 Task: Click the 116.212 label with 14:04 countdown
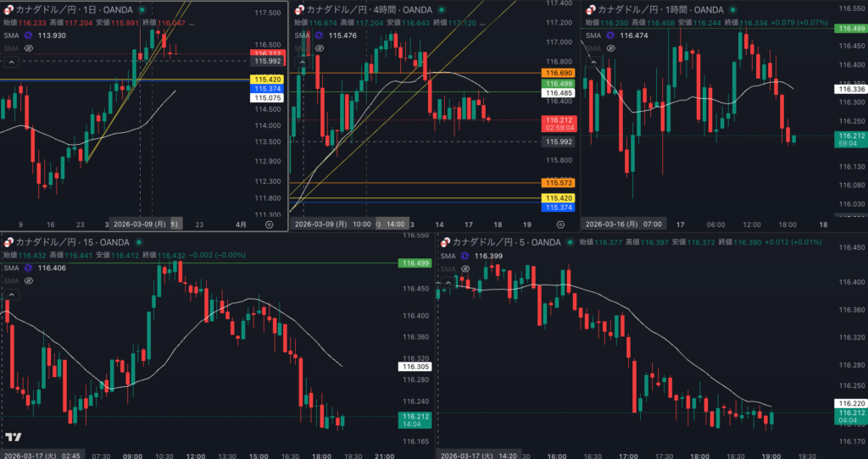pyautogui.click(x=415, y=420)
